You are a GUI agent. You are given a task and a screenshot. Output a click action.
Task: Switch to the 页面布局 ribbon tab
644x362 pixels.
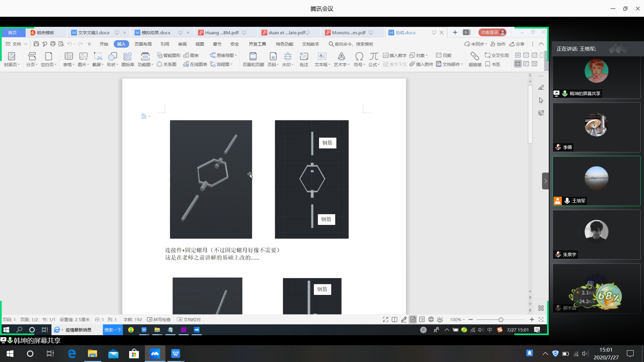[x=143, y=44]
